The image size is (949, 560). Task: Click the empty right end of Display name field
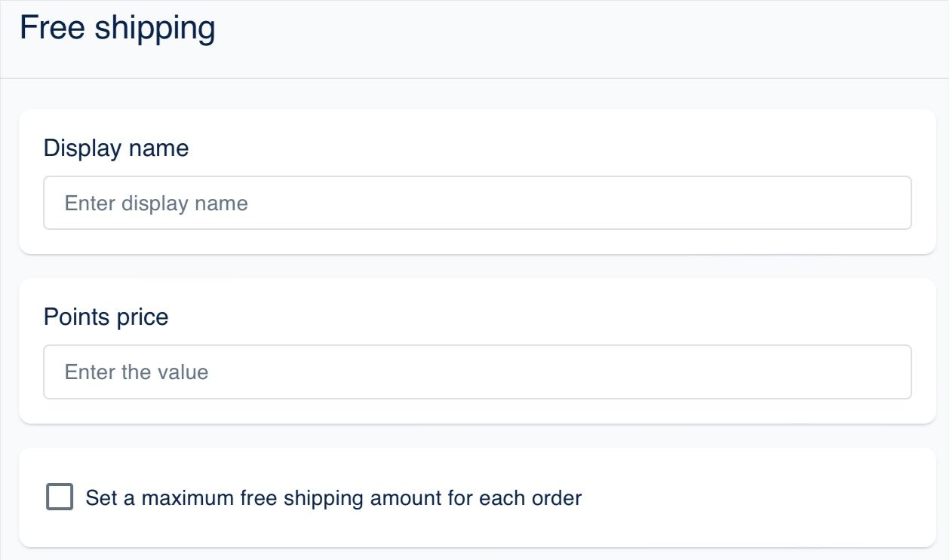pyautogui.click(x=830, y=203)
